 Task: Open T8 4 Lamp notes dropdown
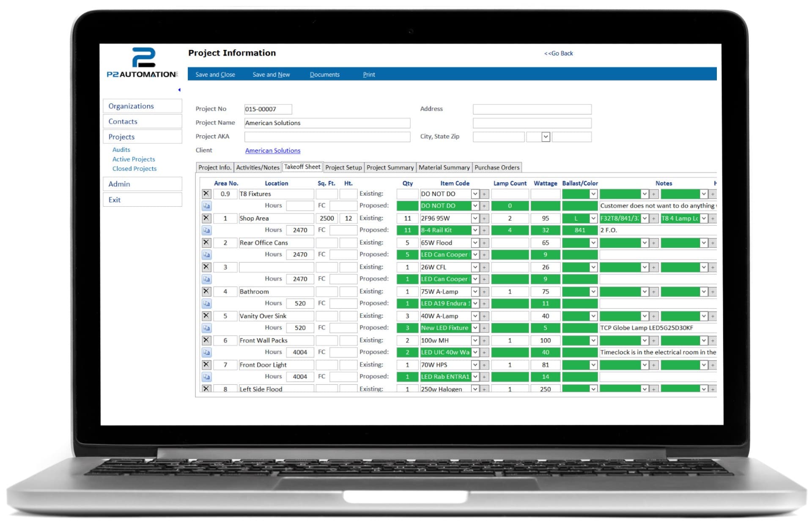pos(704,219)
